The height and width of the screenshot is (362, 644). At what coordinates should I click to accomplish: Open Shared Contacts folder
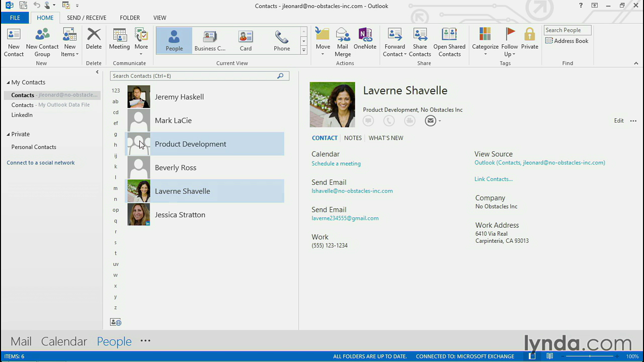(x=449, y=42)
